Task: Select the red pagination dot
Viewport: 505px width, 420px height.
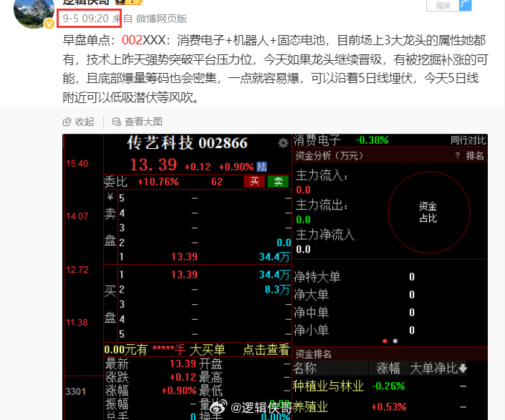Action: coord(385,341)
